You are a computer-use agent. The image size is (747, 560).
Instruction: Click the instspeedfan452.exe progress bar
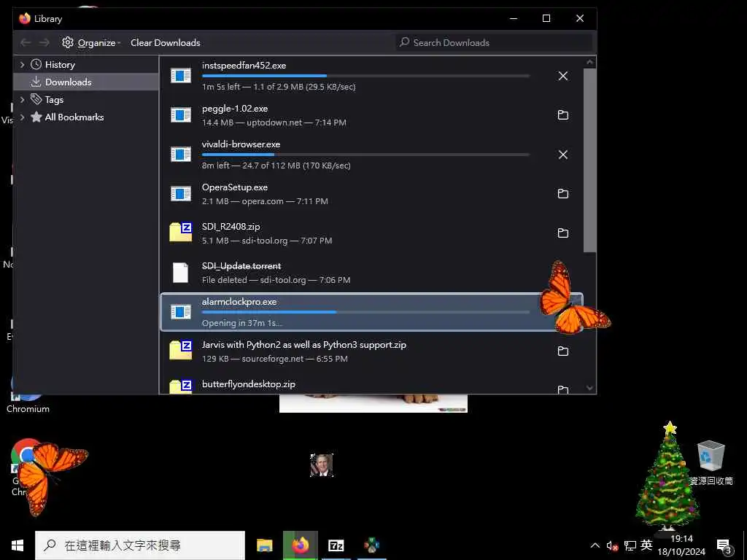pyautogui.click(x=365, y=76)
